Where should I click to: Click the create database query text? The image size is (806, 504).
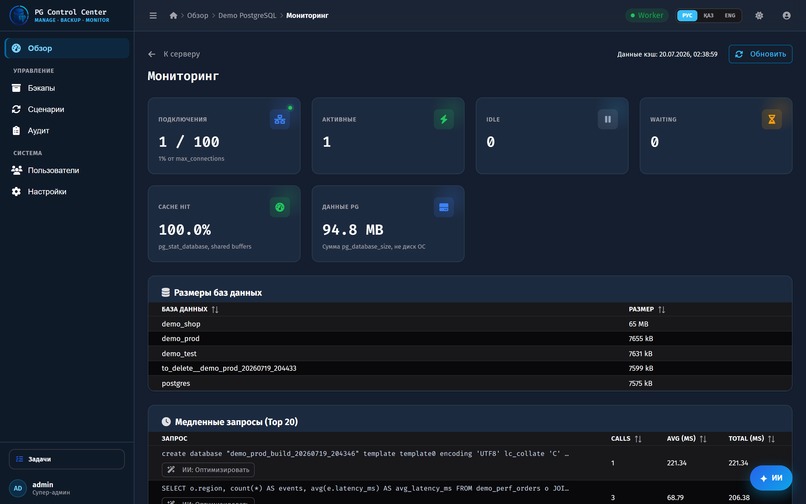(365, 454)
